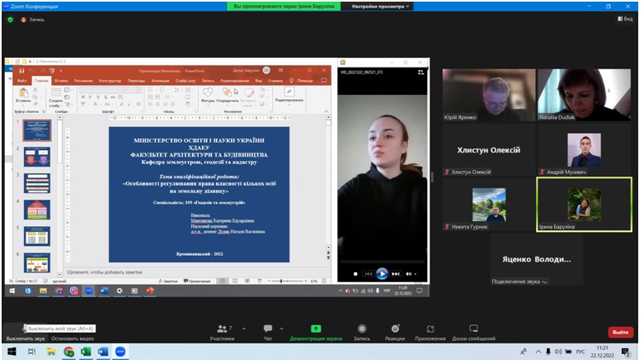Open Редактирование editing group
This screenshot has width=644, height=364.
pyautogui.click(x=289, y=95)
